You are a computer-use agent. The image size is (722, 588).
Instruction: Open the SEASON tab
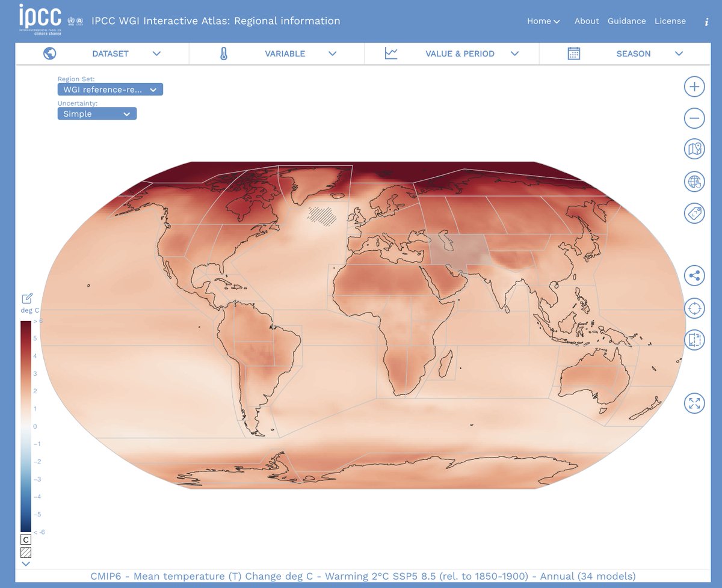point(634,54)
